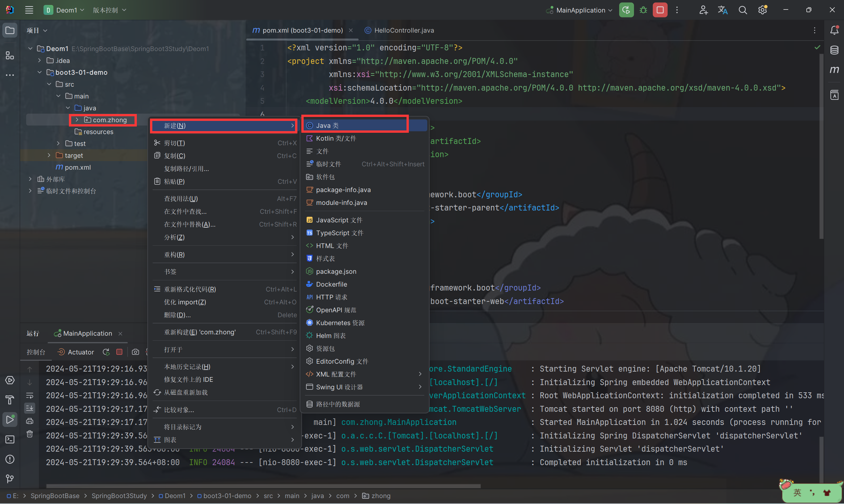Click the 英 input method indicator
This screenshot has width=844, height=504.
pyautogui.click(x=798, y=492)
